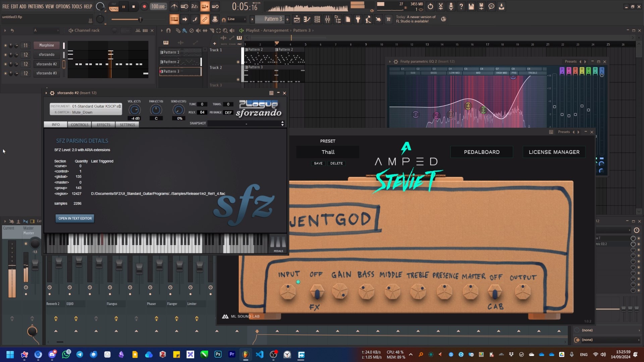Click the floppy disk save icon
The height and width of the screenshot is (362, 644).
471,6
